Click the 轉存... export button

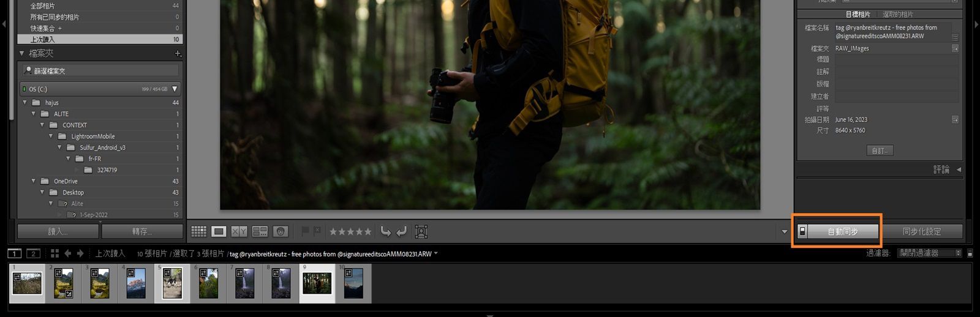[142, 231]
